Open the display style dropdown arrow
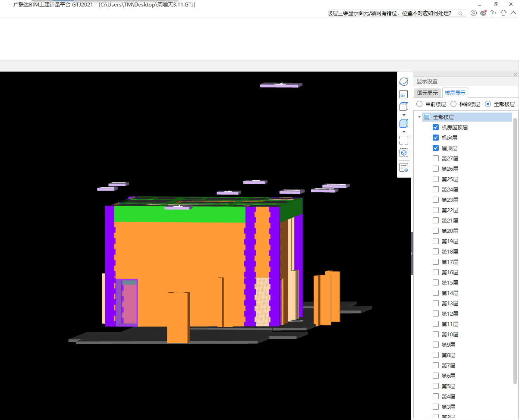 coord(404,132)
